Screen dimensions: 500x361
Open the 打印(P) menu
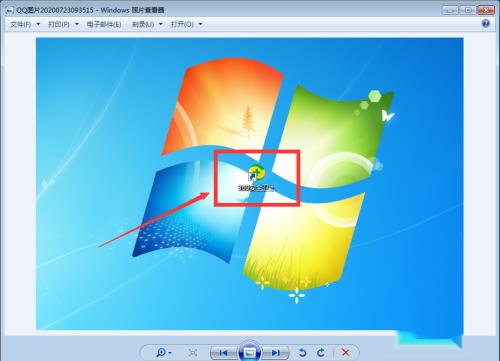[x=59, y=24]
